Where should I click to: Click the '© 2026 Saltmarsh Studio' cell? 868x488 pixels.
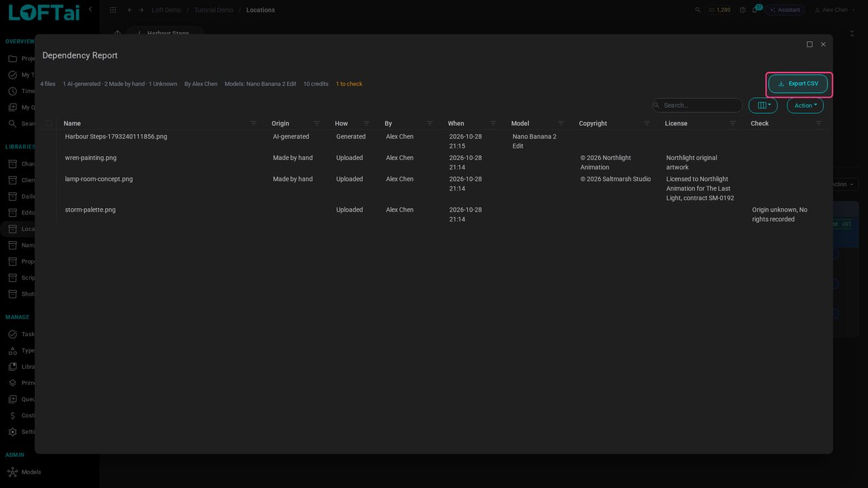coord(616,179)
